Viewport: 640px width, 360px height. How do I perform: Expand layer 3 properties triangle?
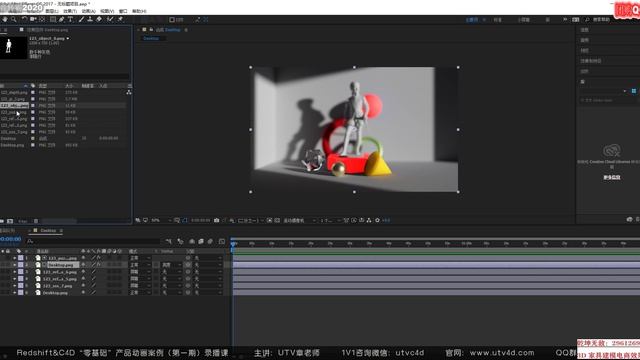(x=15, y=272)
